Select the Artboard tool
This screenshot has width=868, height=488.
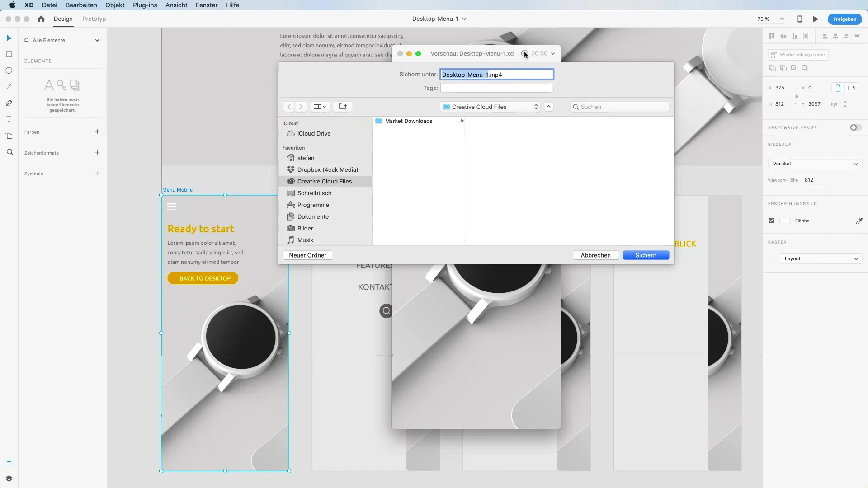click(9, 136)
